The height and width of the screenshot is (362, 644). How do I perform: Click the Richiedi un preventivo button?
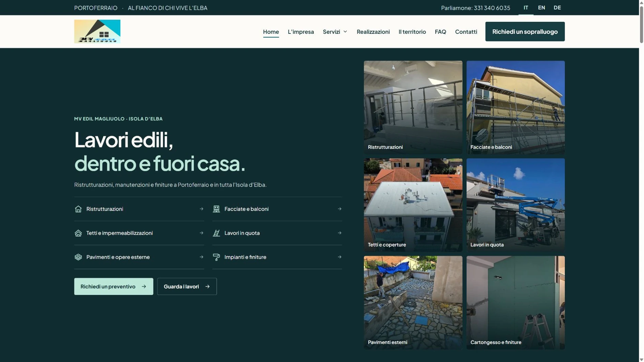pyautogui.click(x=114, y=286)
